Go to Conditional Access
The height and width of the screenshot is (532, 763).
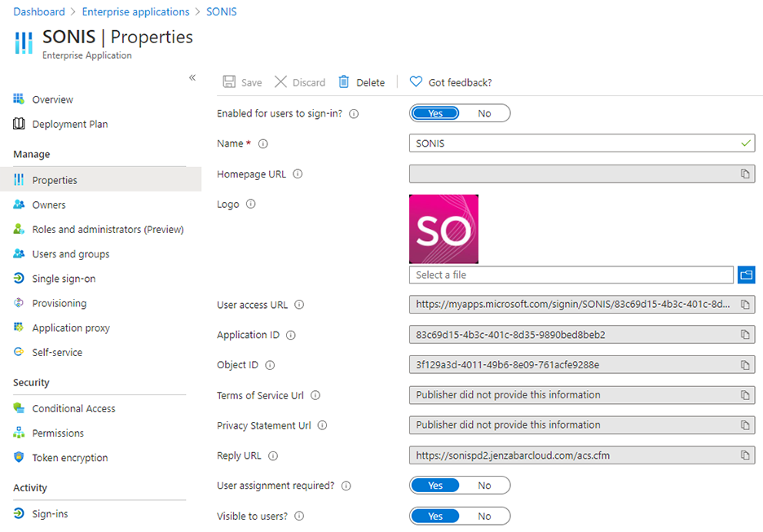(x=73, y=408)
